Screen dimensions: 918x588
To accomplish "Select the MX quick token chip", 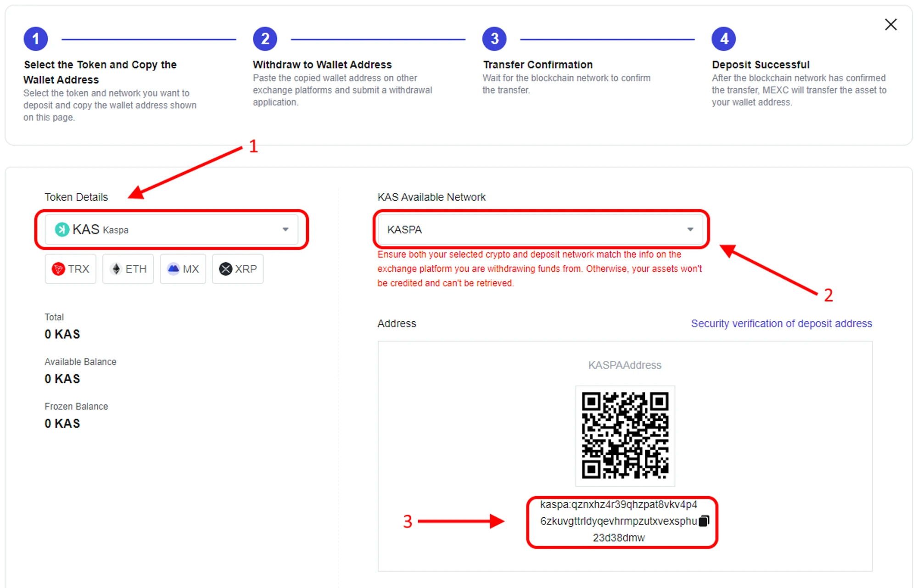I will (183, 269).
